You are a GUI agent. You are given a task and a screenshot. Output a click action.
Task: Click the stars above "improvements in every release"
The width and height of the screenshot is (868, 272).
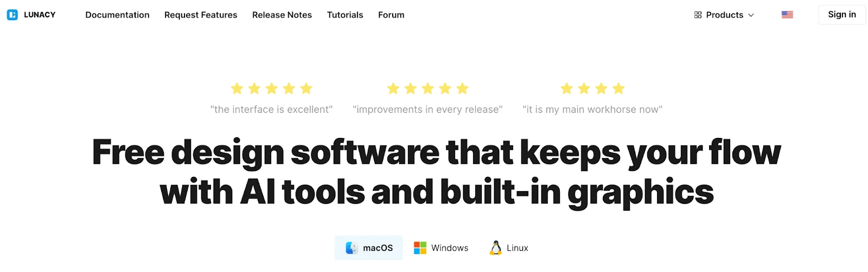point(427,88)
